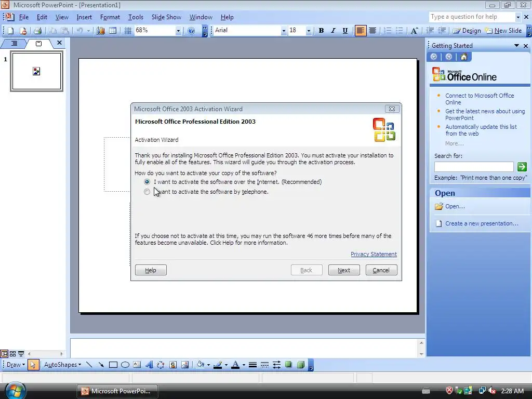Select activate over the Internet option
This screenshot has height=399, width=532.
[147, 182]
